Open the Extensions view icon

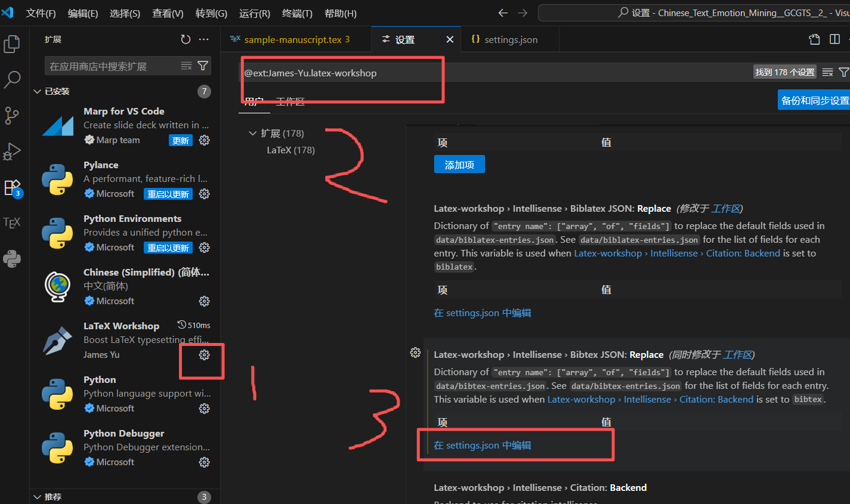tap(12, 188)
